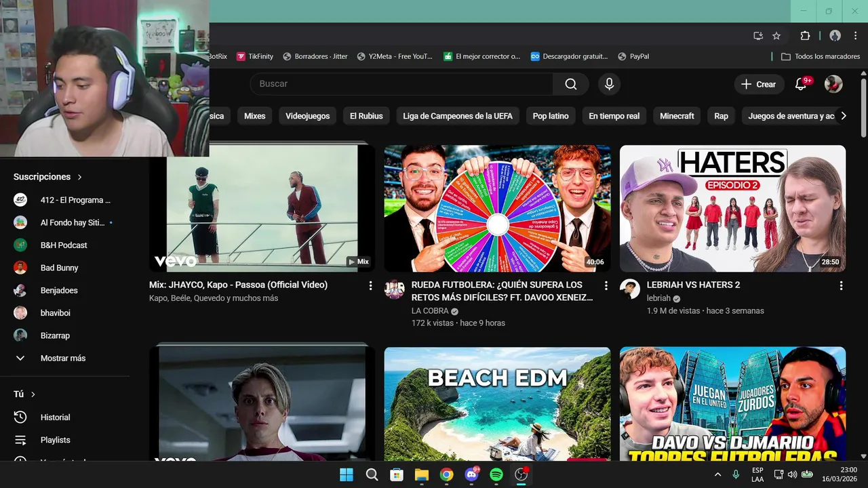This screenshot has width=868, height=488.
Task: Open lebriah channel avatar
Action: (630, 289)
